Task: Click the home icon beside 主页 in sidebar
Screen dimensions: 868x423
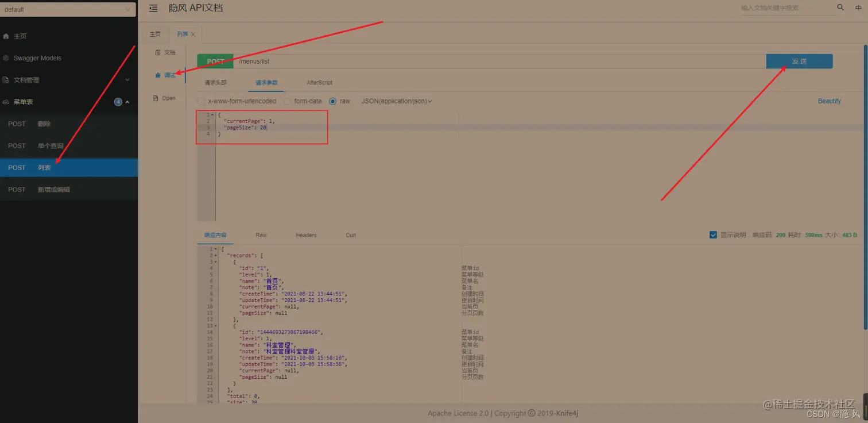Action: 6,36
